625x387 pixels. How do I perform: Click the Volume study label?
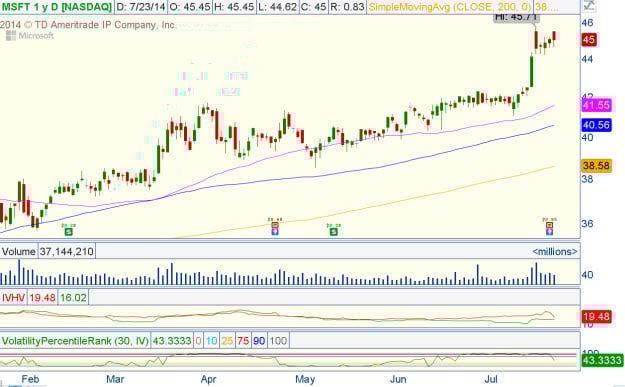(18, 251)
